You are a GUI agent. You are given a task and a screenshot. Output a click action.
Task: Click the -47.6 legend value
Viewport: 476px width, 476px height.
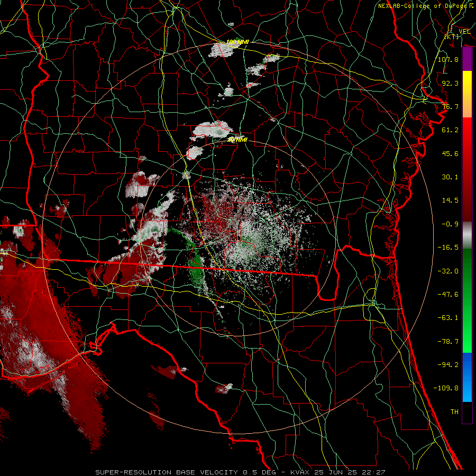(448, 295)
